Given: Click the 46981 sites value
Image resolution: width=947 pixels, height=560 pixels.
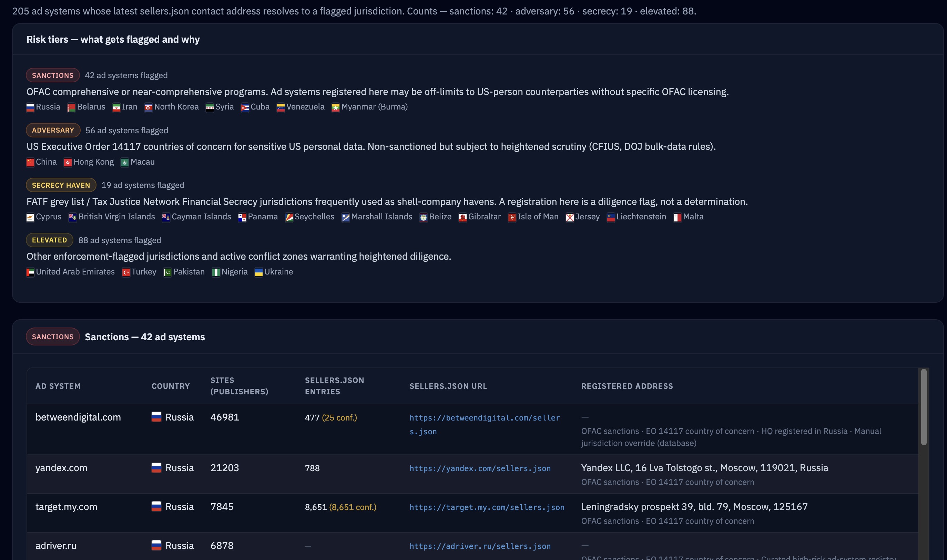Looking at the screenshot, I should [x=225, y=417].
